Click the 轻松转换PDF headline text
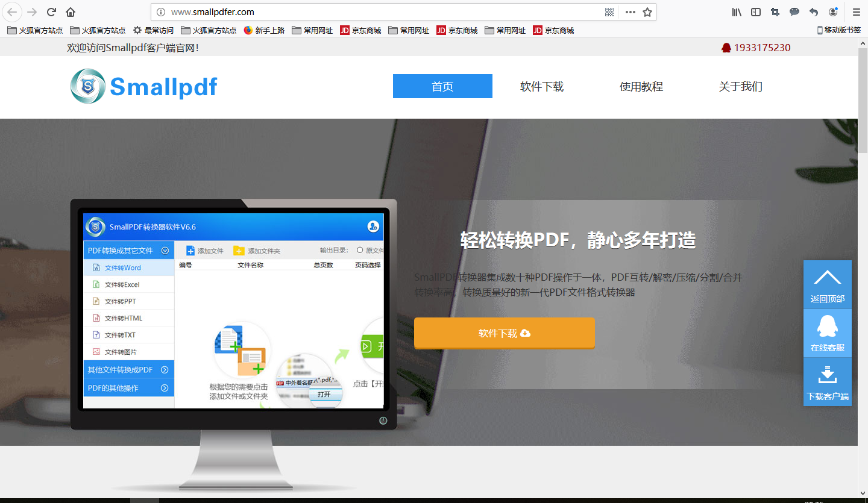Image resolution: width=868 pixels, height=503 pixels. click(x=578, y=240)
